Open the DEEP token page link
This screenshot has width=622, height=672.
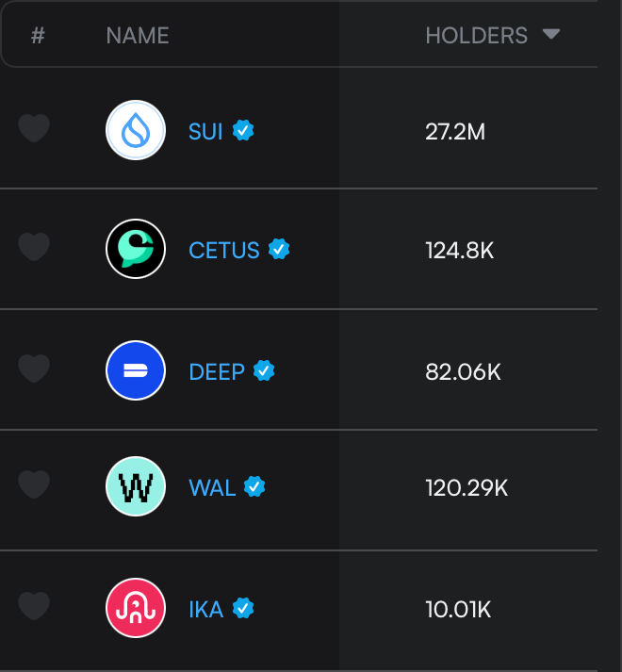click(x=217, y=371)
